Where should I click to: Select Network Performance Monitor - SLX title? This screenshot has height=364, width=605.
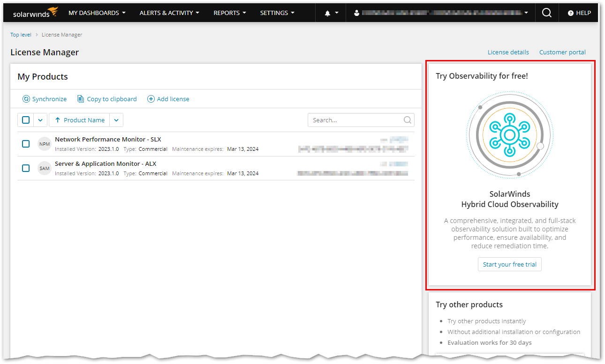[x=108, y=139]
